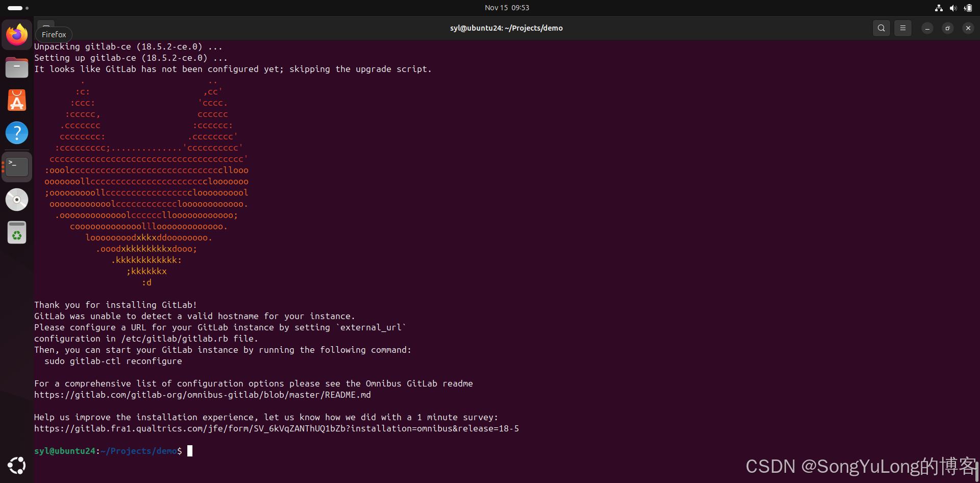Open the terminal hamburger menu

coord(903,28)
